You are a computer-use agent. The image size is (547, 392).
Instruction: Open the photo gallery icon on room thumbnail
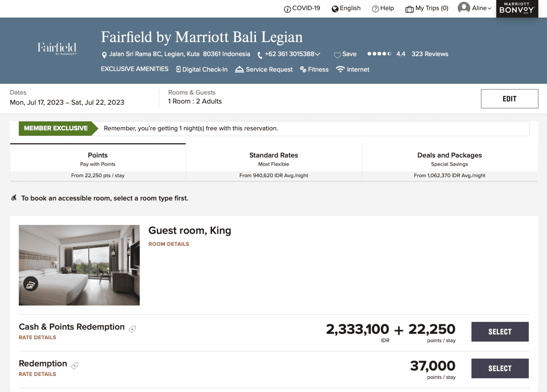30,284
